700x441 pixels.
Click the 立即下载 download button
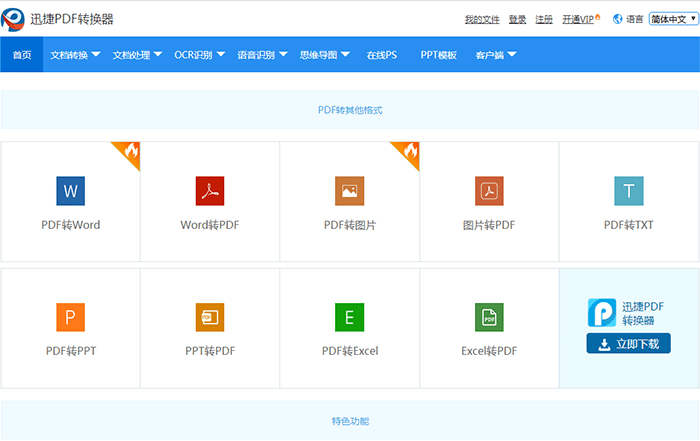(x=629, y=343)
